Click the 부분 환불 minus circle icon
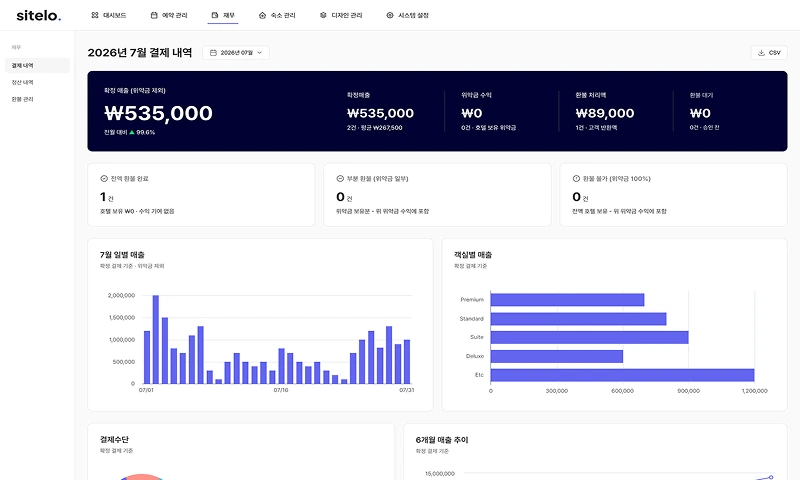This screenshot has width=800, height=480. click(x=340, y=179)
